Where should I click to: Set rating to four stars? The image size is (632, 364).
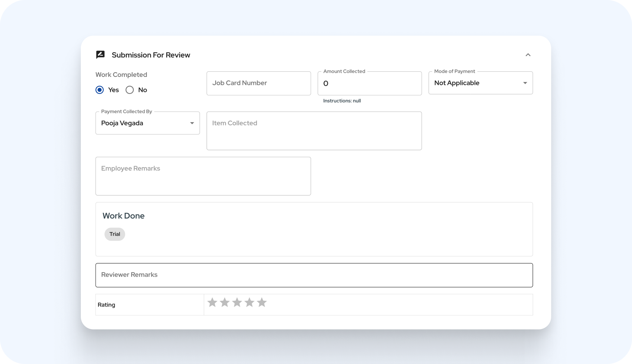coord(249,302)
